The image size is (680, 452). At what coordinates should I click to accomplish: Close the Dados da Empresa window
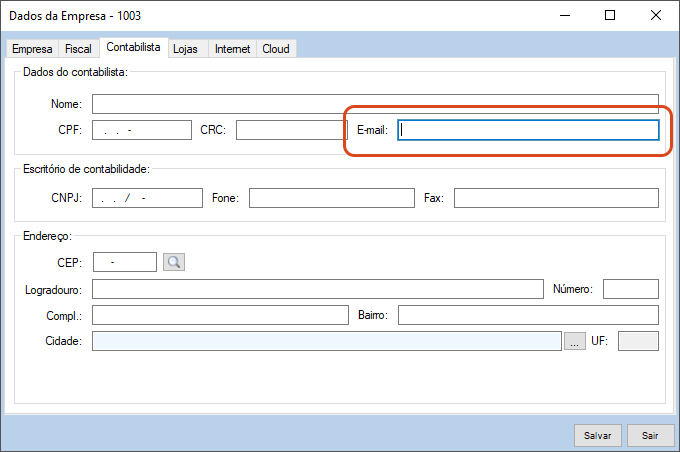pyautogui.click(x=655, y=15)
